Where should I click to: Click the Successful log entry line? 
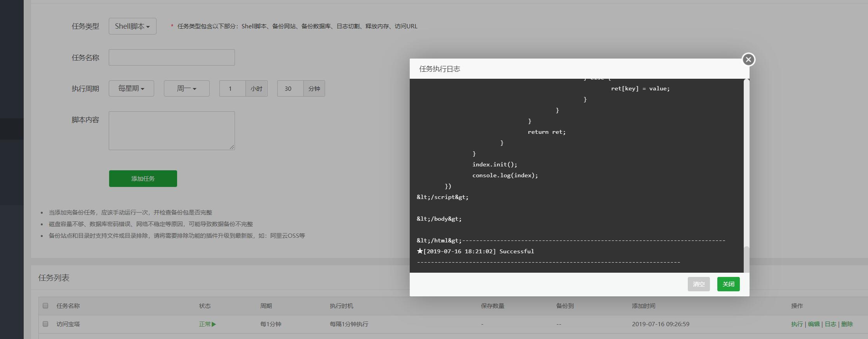(475, 251)
